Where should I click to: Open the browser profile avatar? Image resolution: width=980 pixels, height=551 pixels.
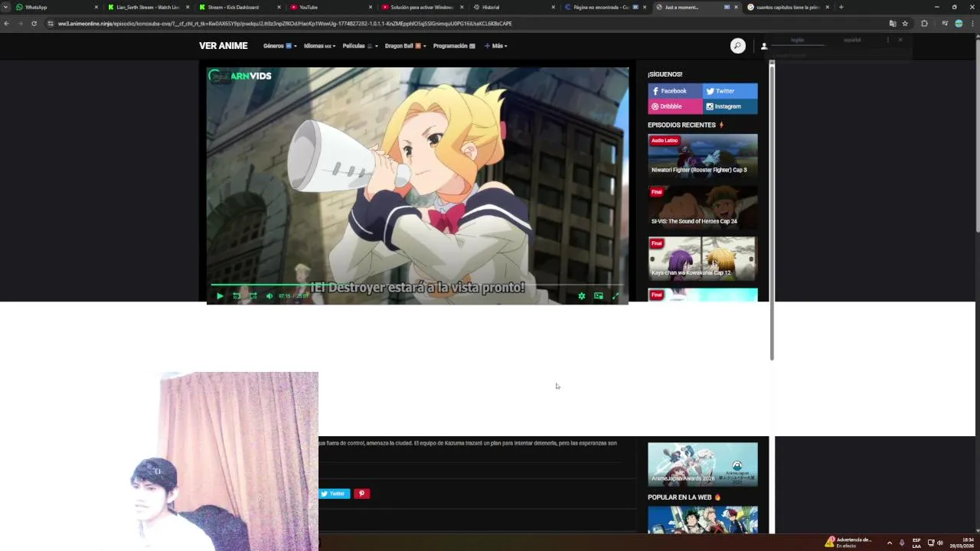coord(959,23)
